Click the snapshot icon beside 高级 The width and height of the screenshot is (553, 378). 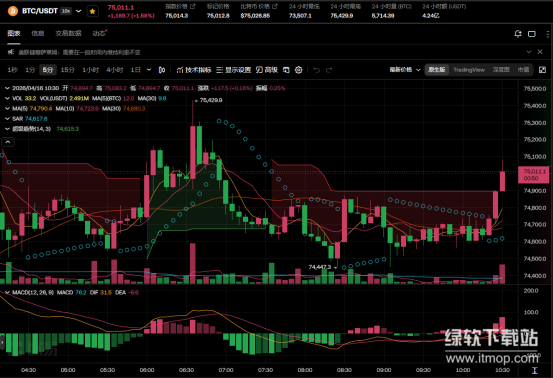click(x=286, y=70)
